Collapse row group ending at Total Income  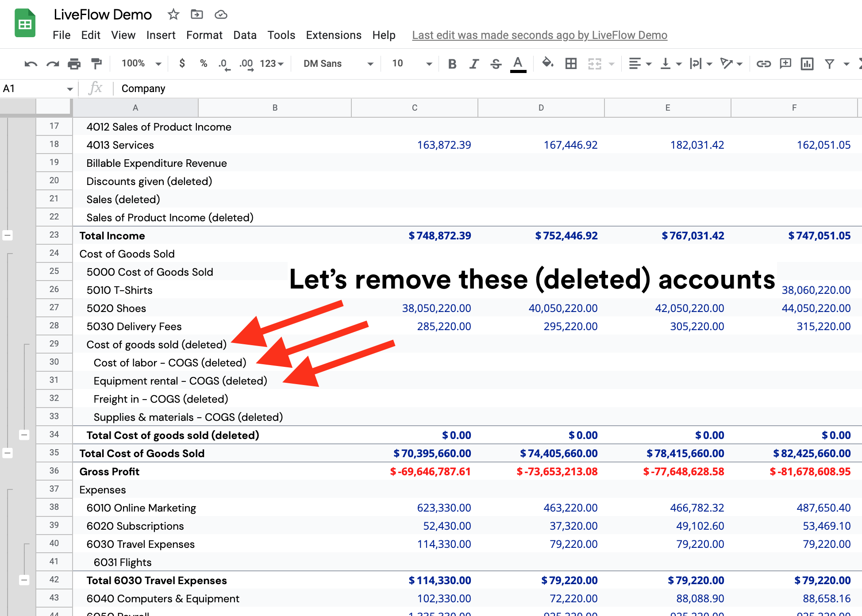[8, 235]
